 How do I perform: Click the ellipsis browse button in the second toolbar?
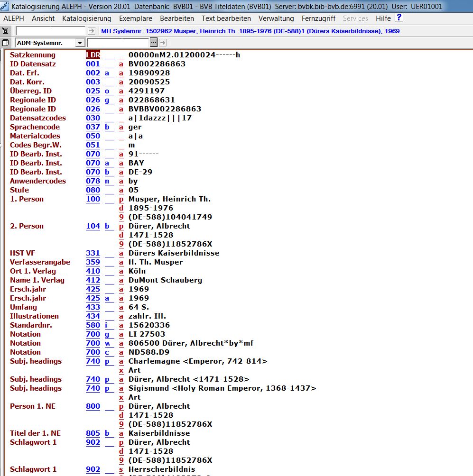point(154,43)
